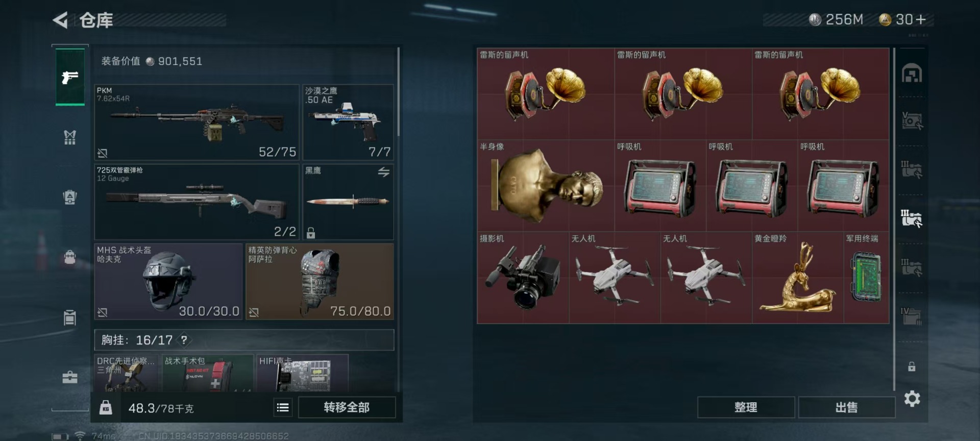
Task: Toggle the list view button
Action: pyautogui.click(x=283, y=407)
